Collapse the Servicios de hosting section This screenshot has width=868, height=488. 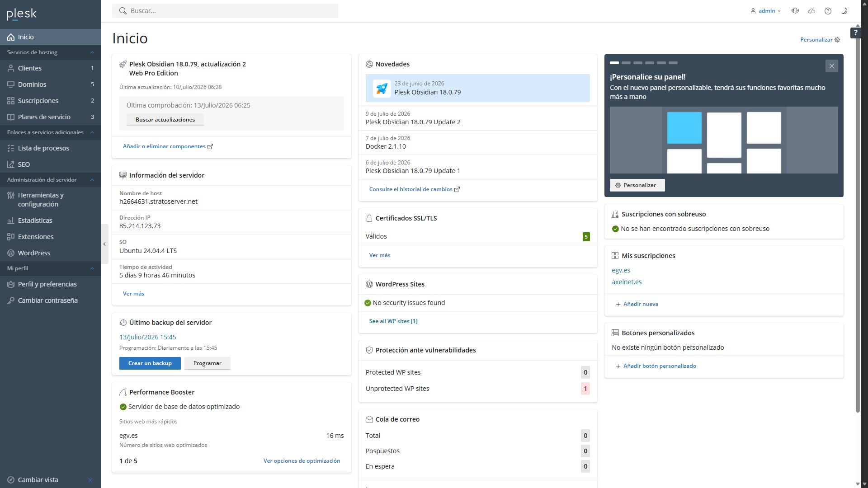tap(92, 52)
